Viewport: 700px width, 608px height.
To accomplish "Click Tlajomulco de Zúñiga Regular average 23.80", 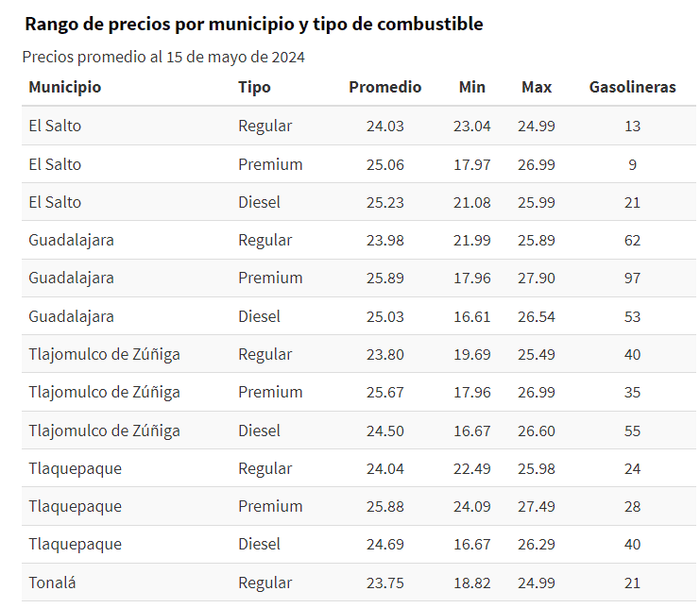I will click(384, 354).
